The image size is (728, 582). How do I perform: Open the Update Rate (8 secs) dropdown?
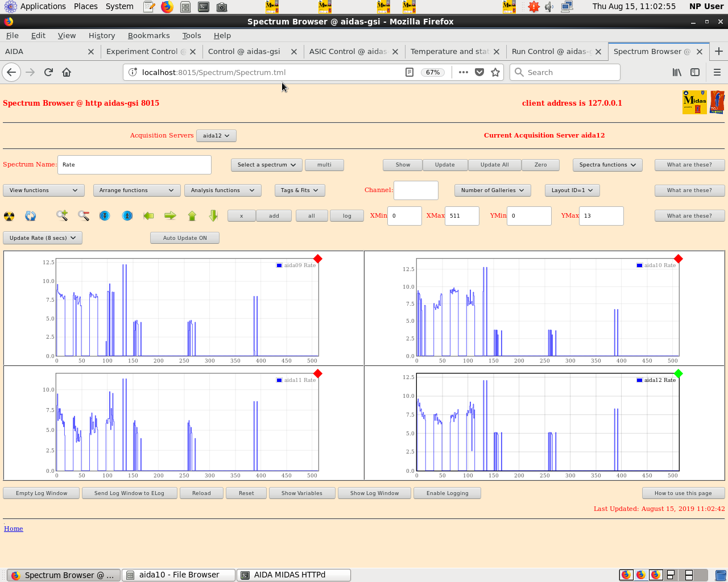[x=43, y=238]
